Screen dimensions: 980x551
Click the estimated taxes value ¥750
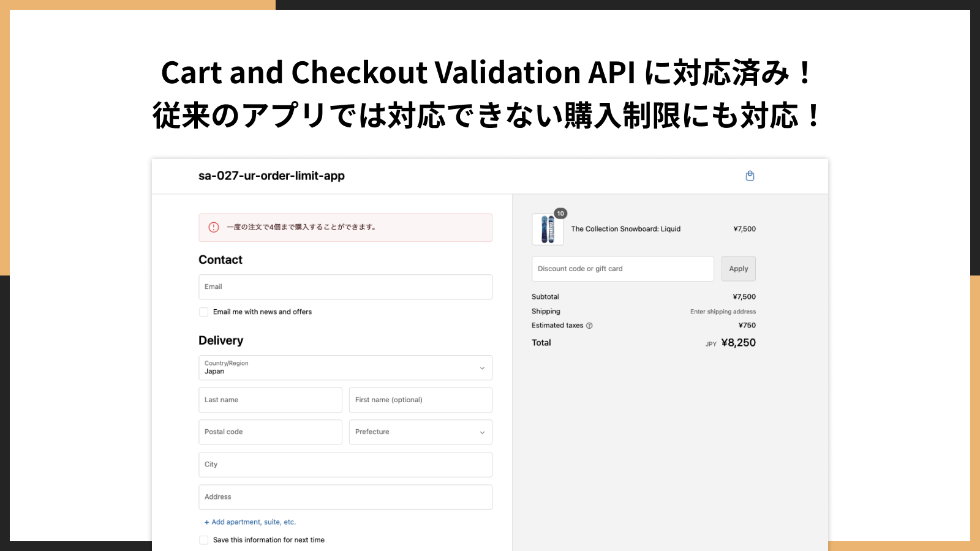click(x=747, y=326)
